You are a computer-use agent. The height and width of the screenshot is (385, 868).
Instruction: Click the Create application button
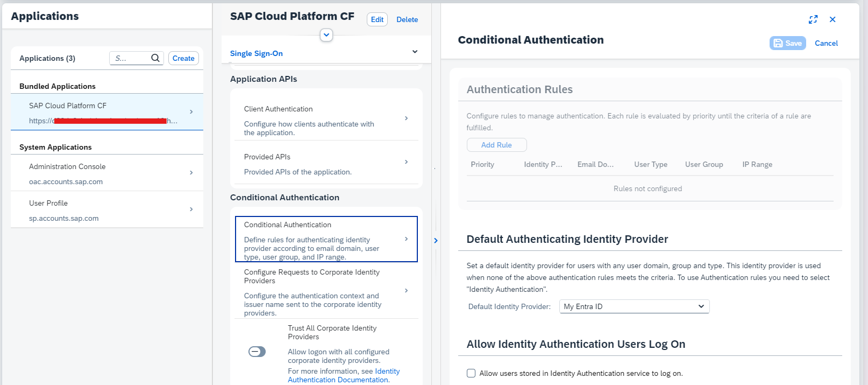183,58
